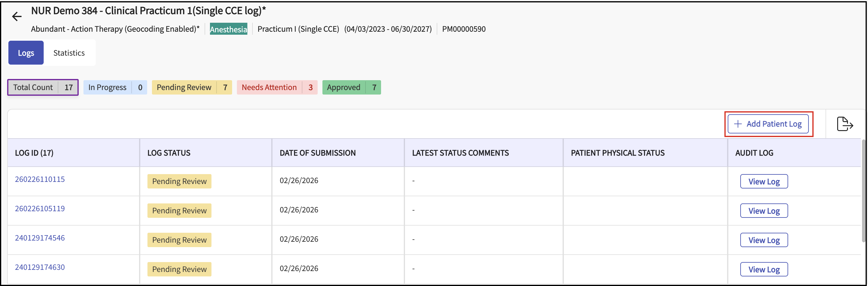The image size is (868, 286).
Task: Open log 240129174546
Action: (x=40, y=238)
